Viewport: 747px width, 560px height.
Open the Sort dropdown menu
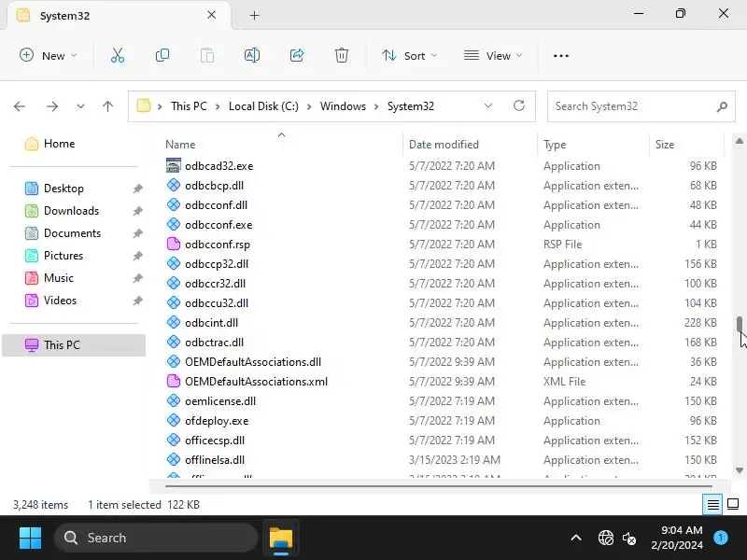409,56
